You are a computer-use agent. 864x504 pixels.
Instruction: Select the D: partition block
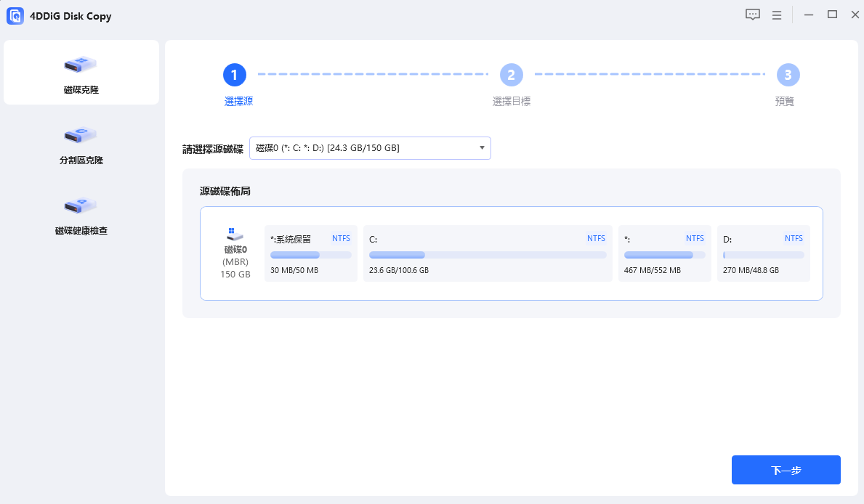point(763,253)
